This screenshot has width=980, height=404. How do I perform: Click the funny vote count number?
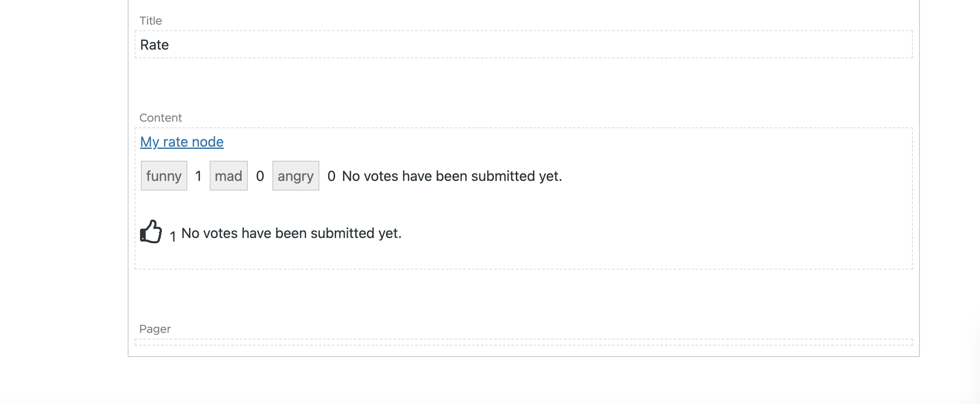pyautogui.click(x=198, y=176)
